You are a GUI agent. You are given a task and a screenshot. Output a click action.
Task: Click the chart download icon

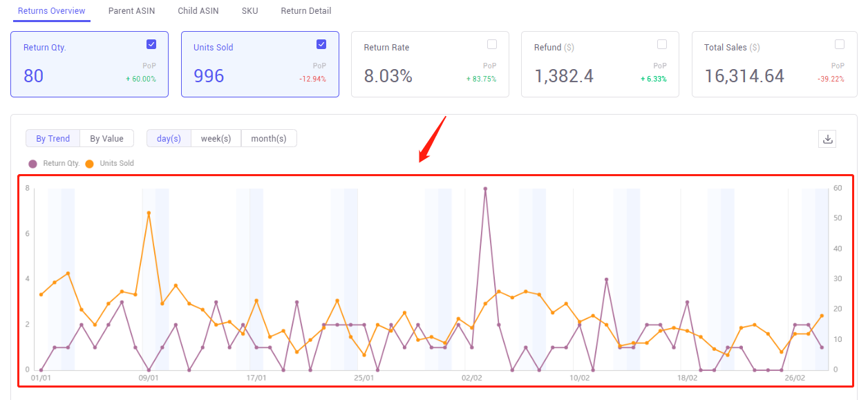(827, 138)
